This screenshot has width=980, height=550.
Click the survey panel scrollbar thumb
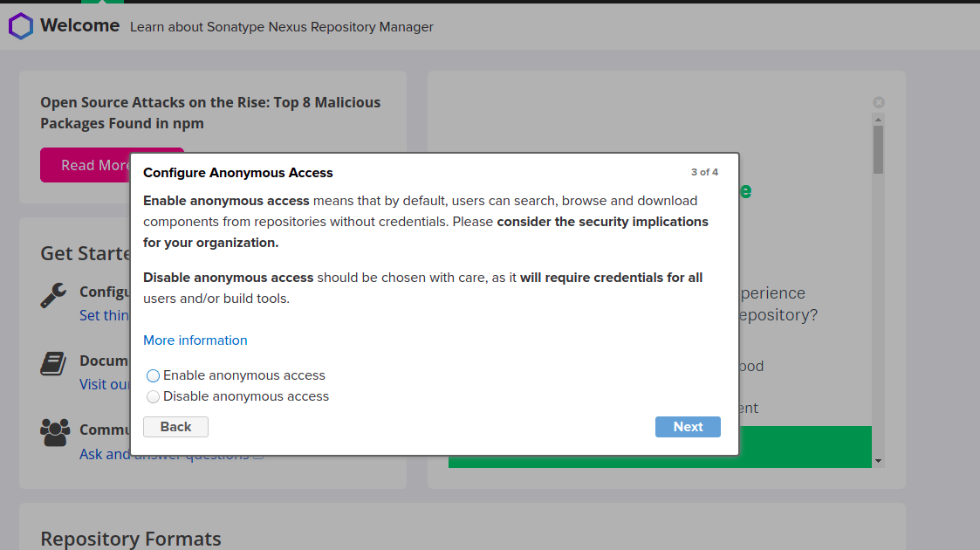pyautogui.click(x=878, y=150)
